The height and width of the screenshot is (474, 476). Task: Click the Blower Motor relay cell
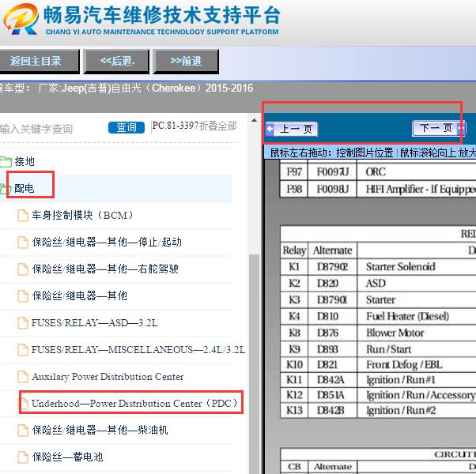[x=395, y=333]
